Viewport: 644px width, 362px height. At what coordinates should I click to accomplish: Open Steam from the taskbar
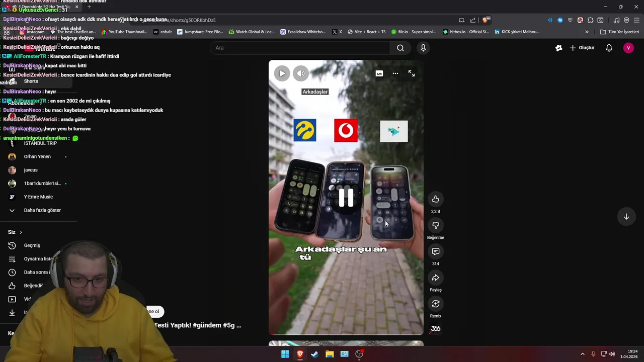click(x=315, y=354)
